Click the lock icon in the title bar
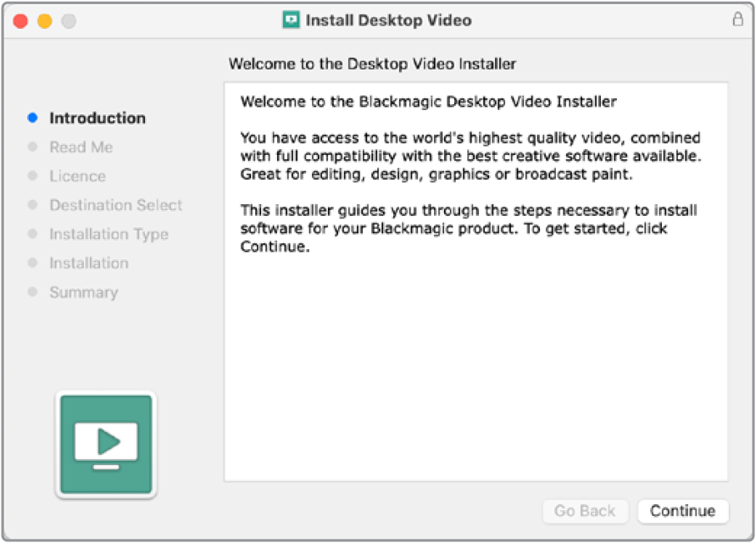 (737, 20)
